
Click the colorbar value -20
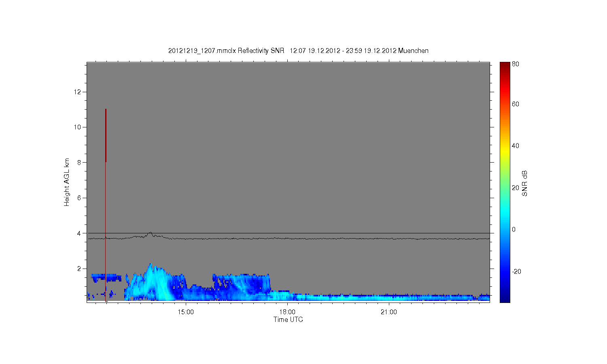pos(516,272)
